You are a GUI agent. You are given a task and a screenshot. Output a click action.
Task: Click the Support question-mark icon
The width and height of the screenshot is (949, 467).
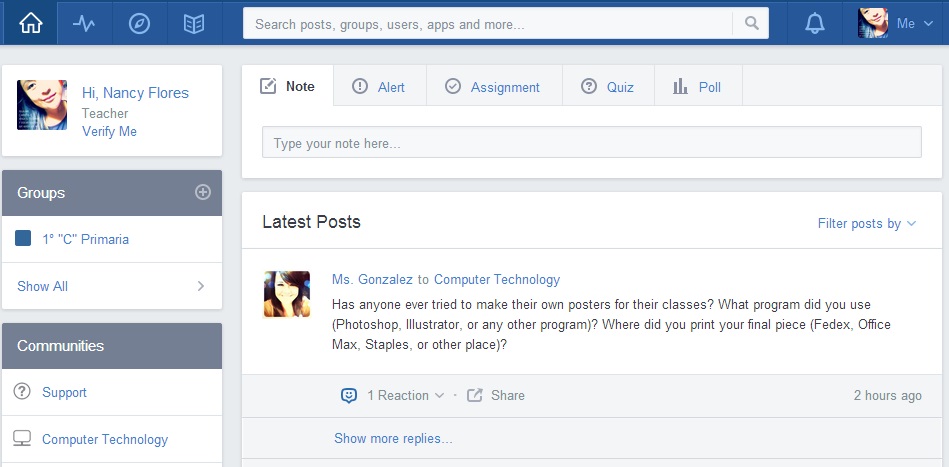(22, 391)
